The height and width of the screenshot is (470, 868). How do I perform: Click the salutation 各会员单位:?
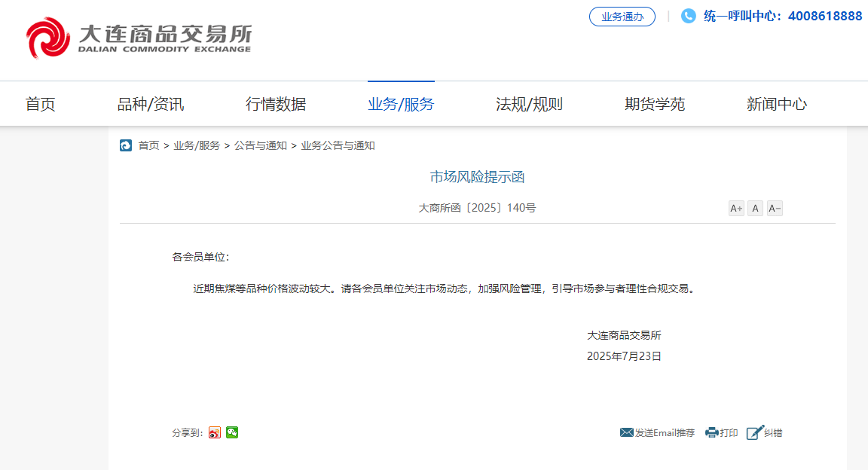click(200, 257)
